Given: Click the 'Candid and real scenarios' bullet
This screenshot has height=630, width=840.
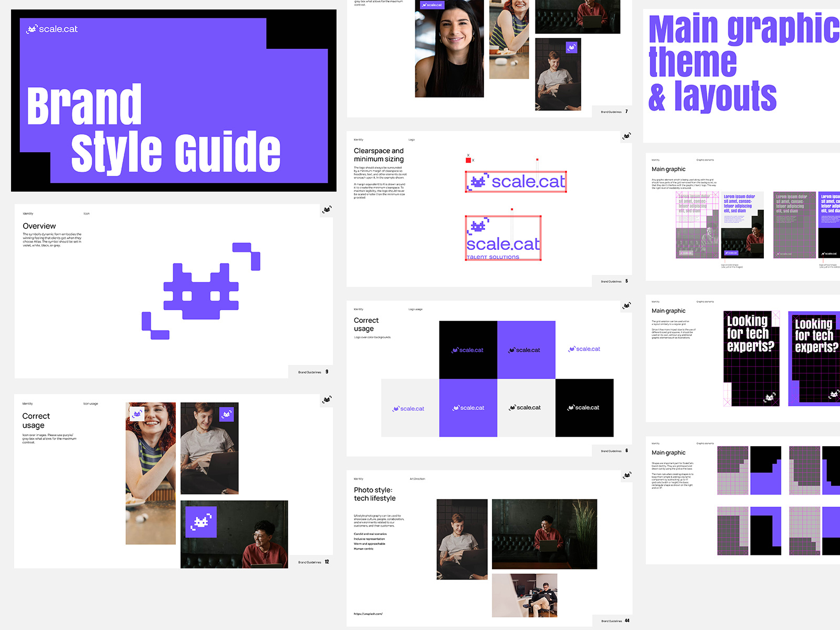Looking at the screenshot, I should point(370,534).
